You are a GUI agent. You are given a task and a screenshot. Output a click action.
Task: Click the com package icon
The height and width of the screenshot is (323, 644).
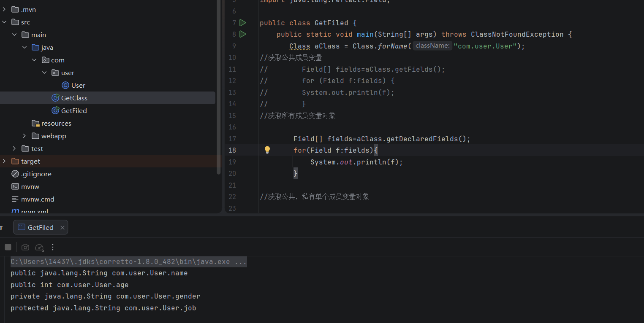pyautogui.click(x=46, y=60)
